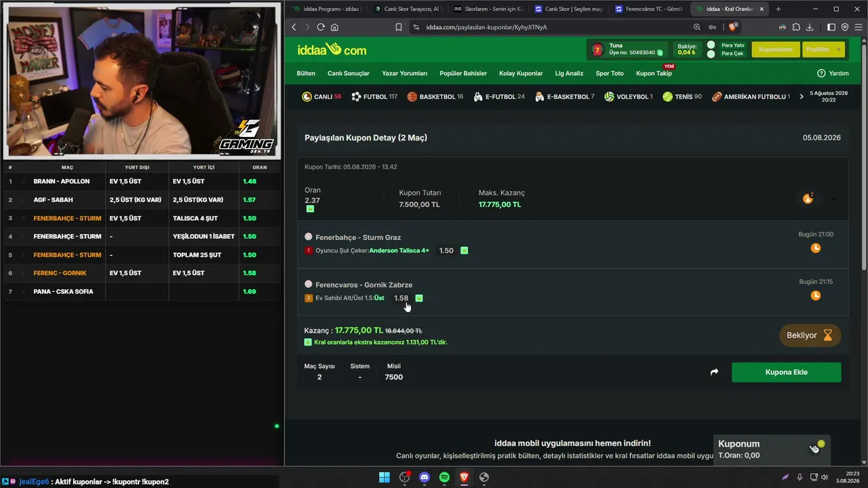The image size is (868, 488).
Task: Click the orange coupon followers icon
Action: [808, 199]
